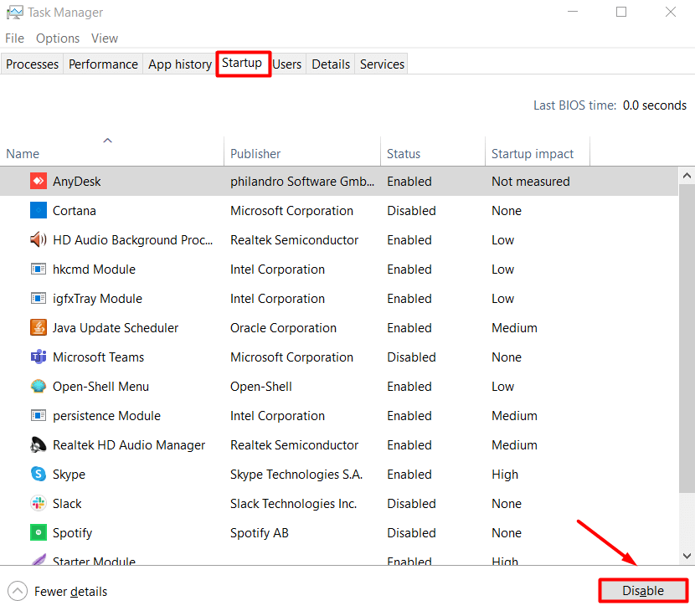Viewport: 695px width, 616px height.
Task: Open the File menu
Action: point(14,38)
